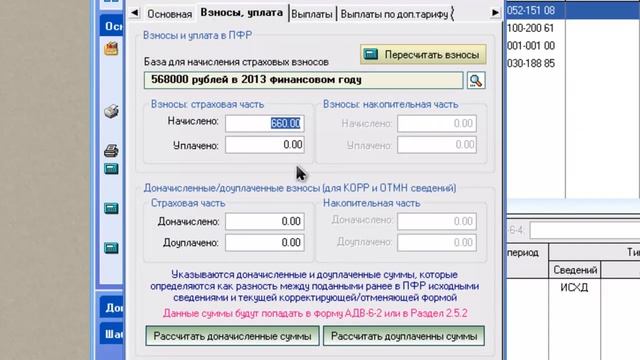Screen dimensions: 640x360
Task: Click the lower dark printer icon in sidebar
Action: coord(111,151)
